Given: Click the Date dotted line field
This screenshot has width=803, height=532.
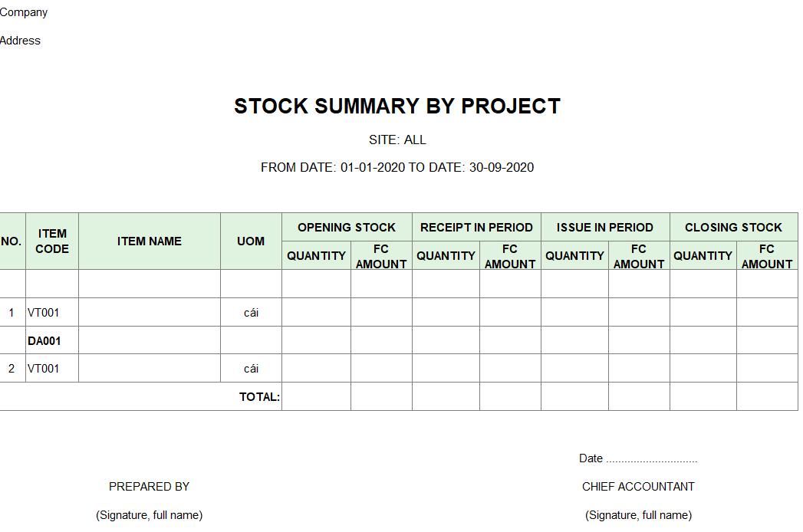Looking at the screenshot, I should coord(651,458).
